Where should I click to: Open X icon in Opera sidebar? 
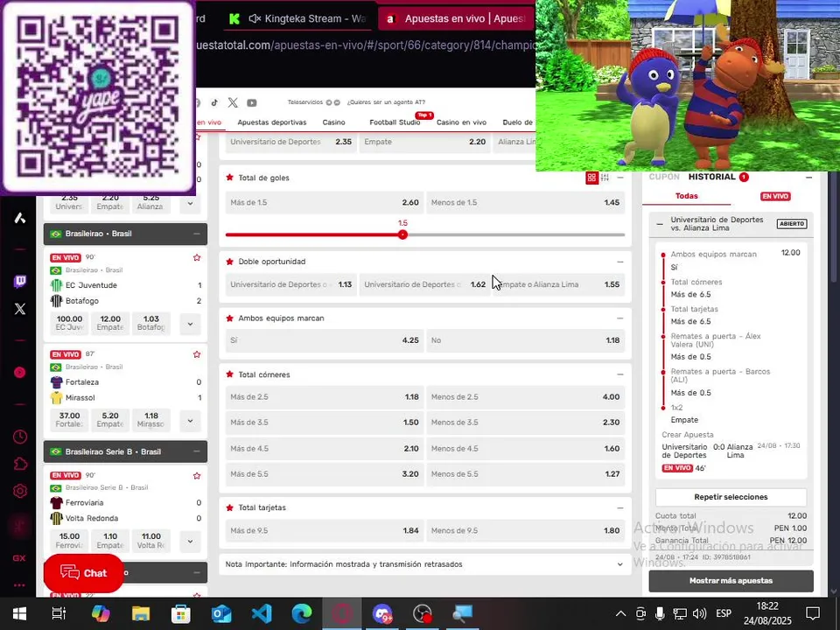point(20,309)
